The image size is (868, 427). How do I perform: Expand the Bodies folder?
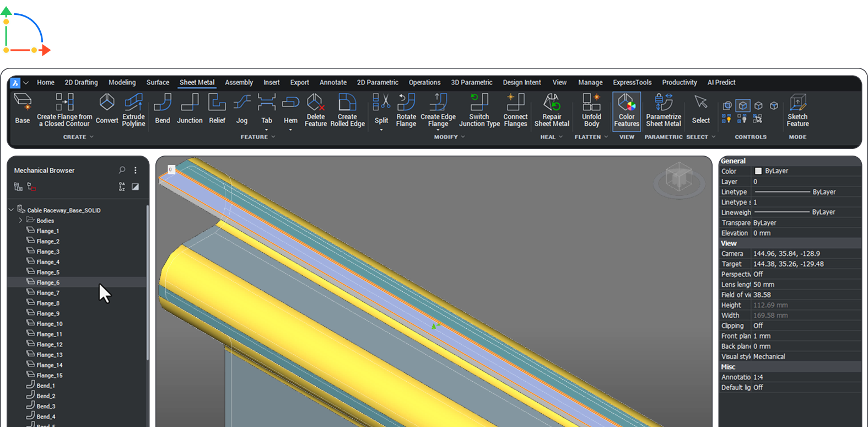tap(20, 220)
